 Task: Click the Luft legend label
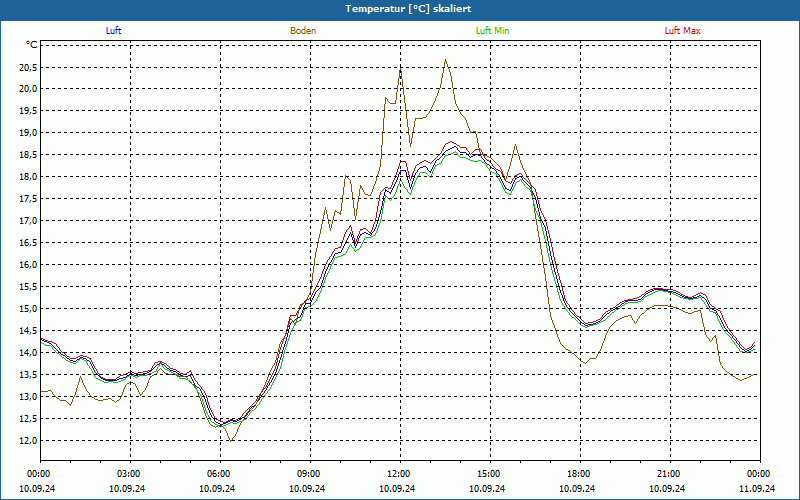tap(113, 31)
